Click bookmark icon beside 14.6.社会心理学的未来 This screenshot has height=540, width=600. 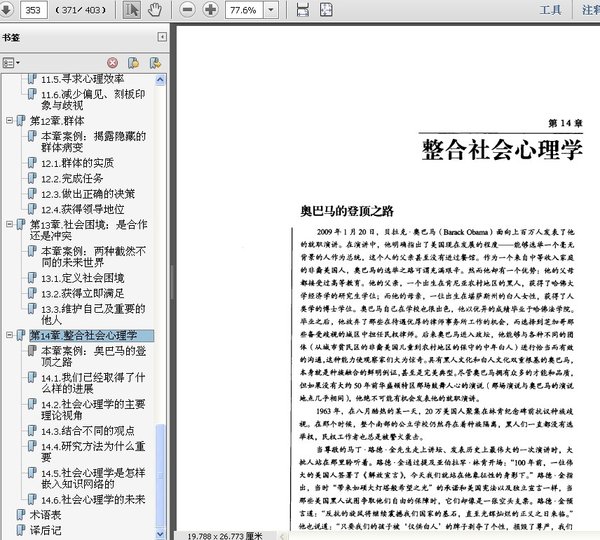pos(32,499)
